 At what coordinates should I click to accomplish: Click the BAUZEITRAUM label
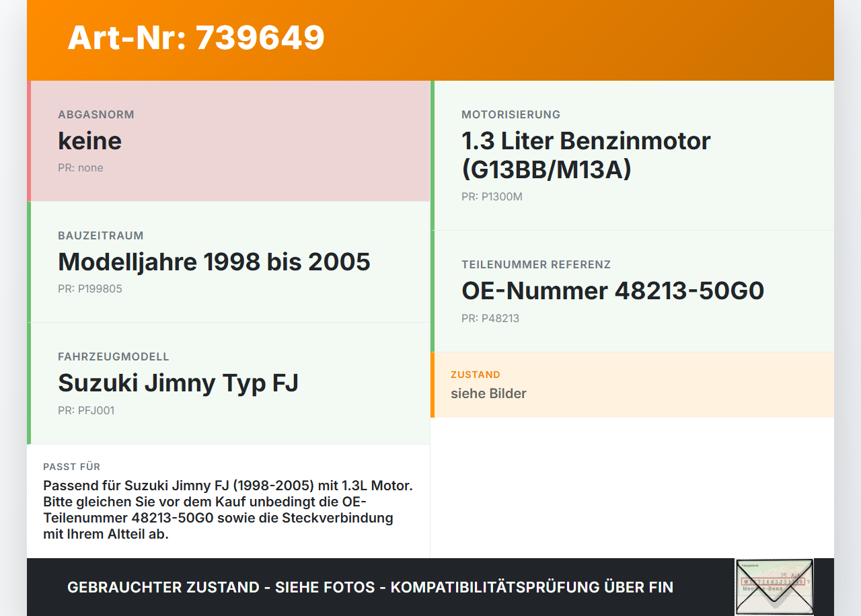(x=101, y=235)
